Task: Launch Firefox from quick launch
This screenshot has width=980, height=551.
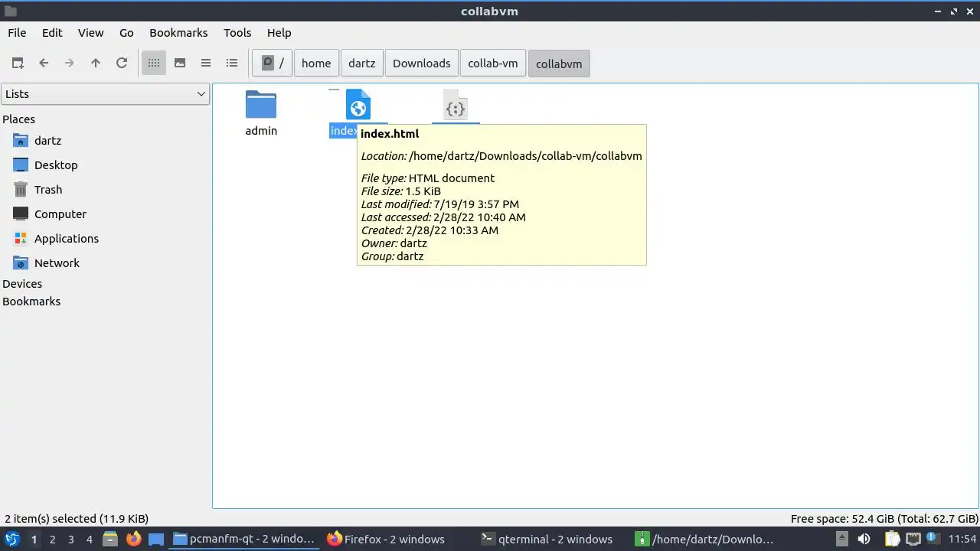Action: click(x=133, y=539)
